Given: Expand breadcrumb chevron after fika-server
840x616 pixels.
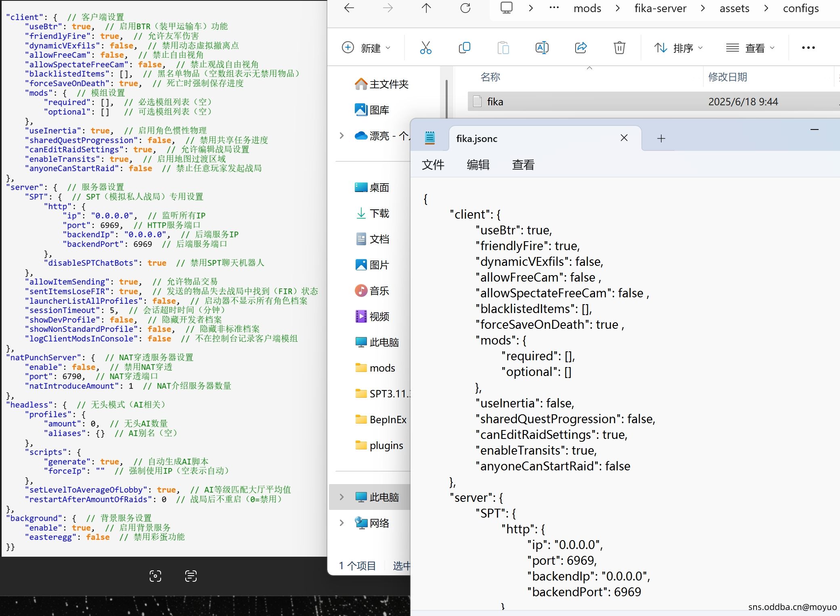Looking at the screenshot, I should point(703,8).
